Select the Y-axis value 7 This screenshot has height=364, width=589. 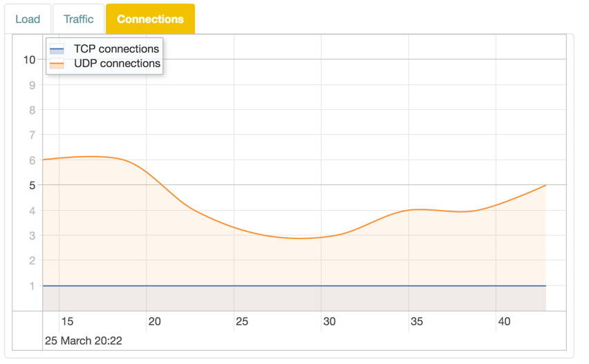click(x=31, y=135)
